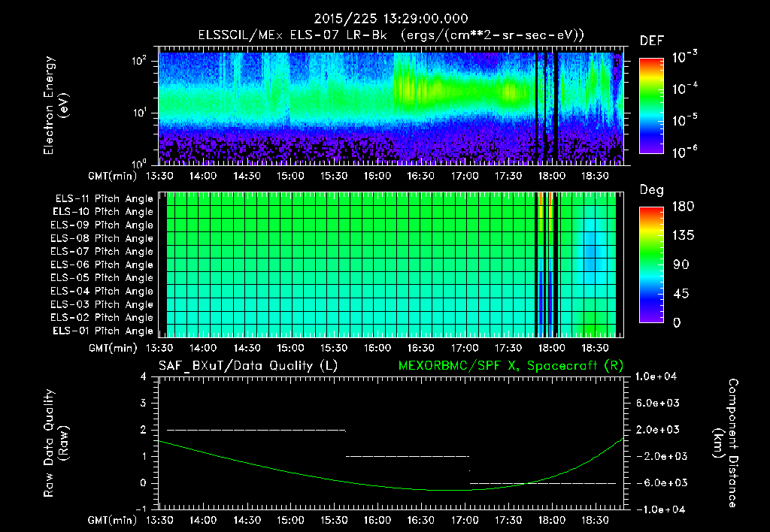The height and width of the screenshot is (532, 770).
Task: Select the ELS-02 Pitch Angle row label
Action: [102, 318]
